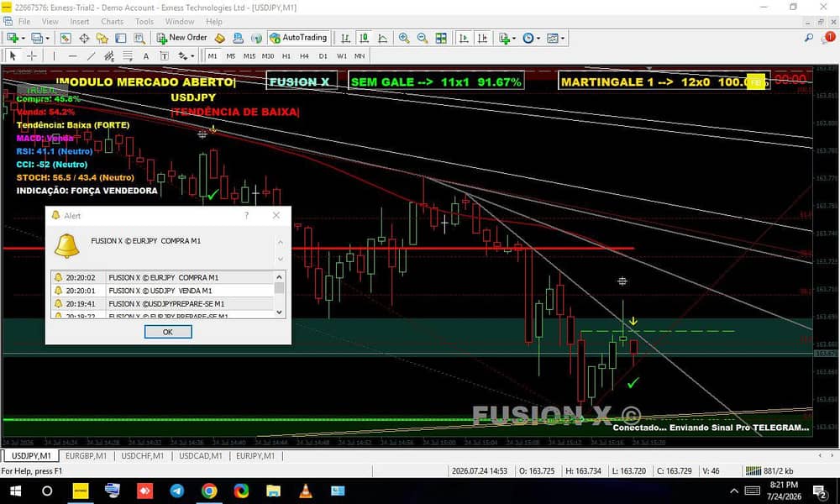
Task: Select the crosshair tool
Action: click(x=32, y=55)
